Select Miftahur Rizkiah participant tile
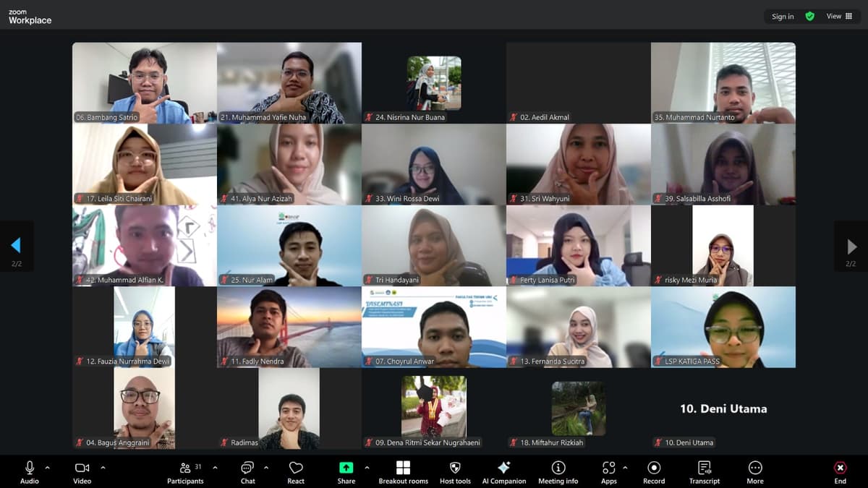868x488 pixels. click(579, 408)
